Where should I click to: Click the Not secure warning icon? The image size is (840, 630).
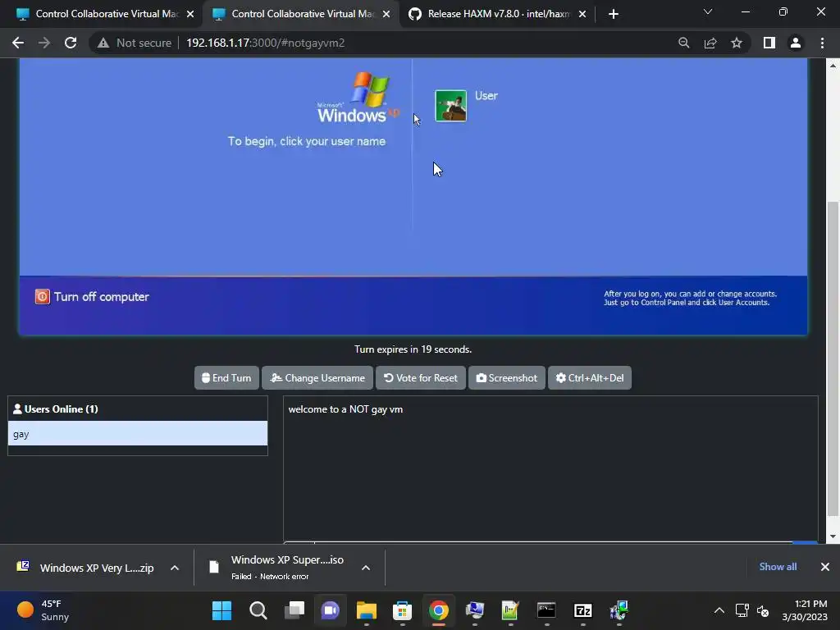103,43
